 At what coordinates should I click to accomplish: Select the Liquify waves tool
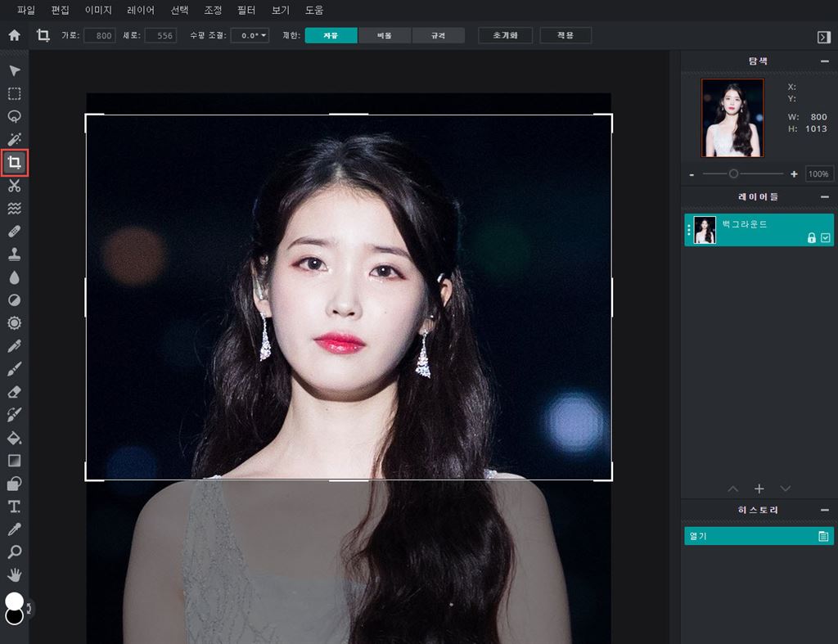pos(15,209)
